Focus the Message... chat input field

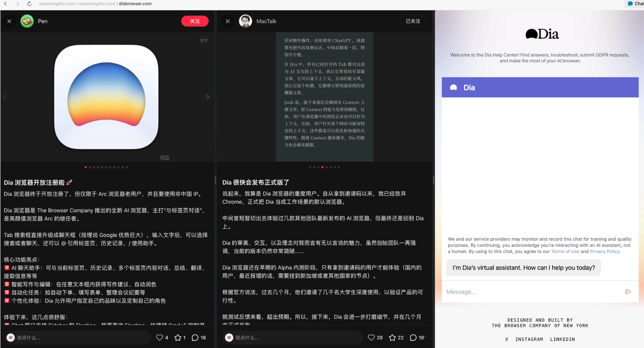click(534, 291)
